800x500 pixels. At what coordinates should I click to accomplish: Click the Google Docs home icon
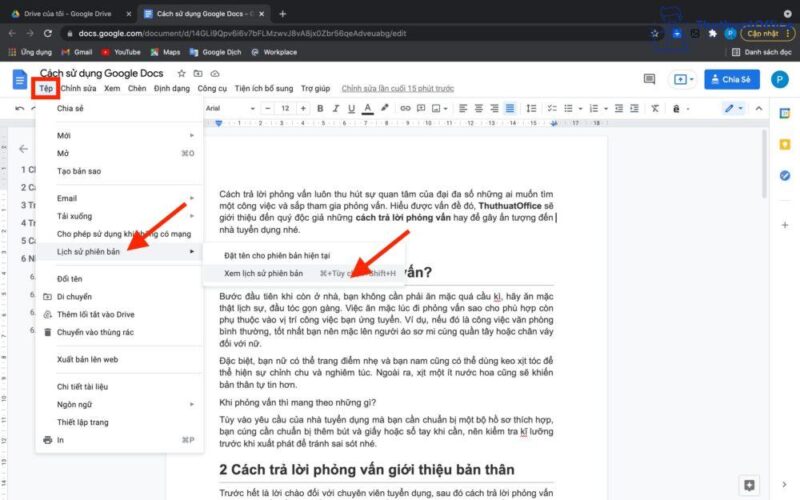[19, 79]
